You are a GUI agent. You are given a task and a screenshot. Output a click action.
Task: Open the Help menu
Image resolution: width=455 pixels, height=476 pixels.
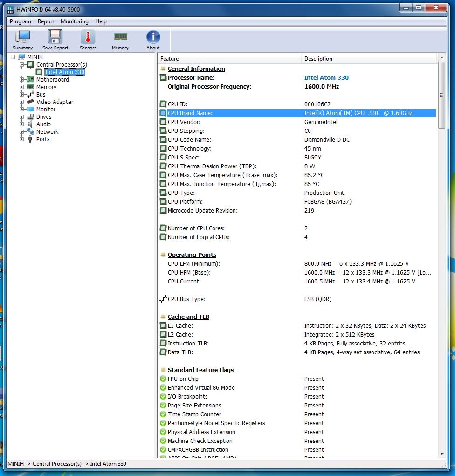click(101, 21)
